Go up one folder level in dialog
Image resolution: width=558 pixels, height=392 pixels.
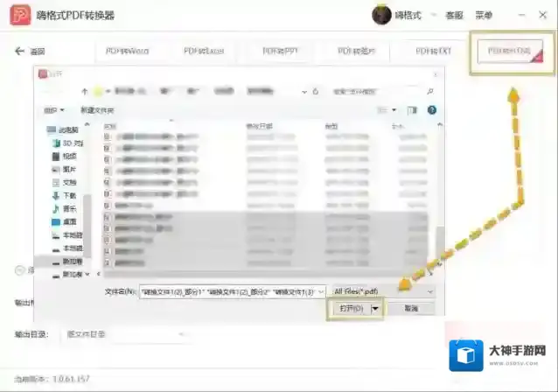84,92
